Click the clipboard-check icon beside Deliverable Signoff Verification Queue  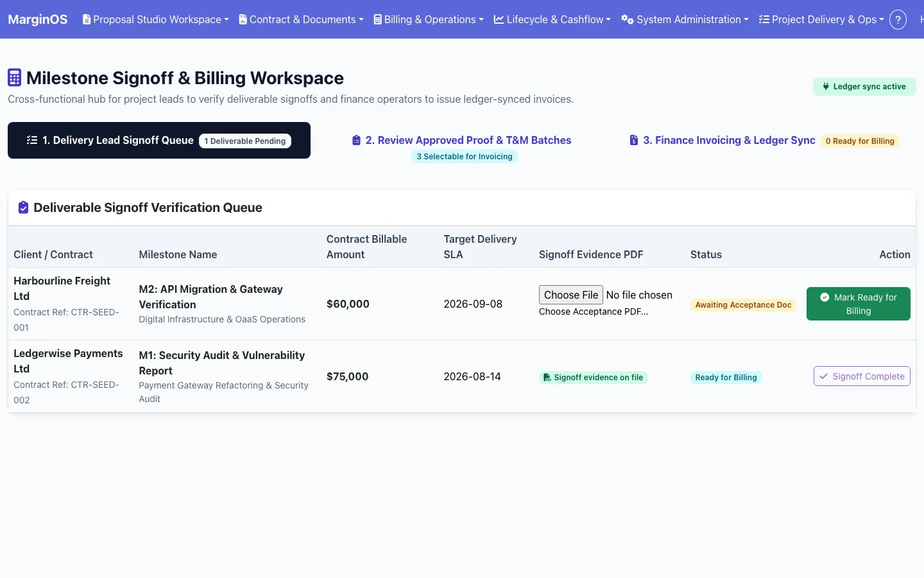23,207
